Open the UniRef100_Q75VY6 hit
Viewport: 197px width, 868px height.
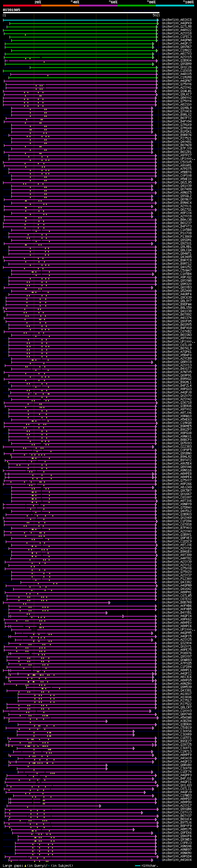pyautogui.click(x=177, y=84)
